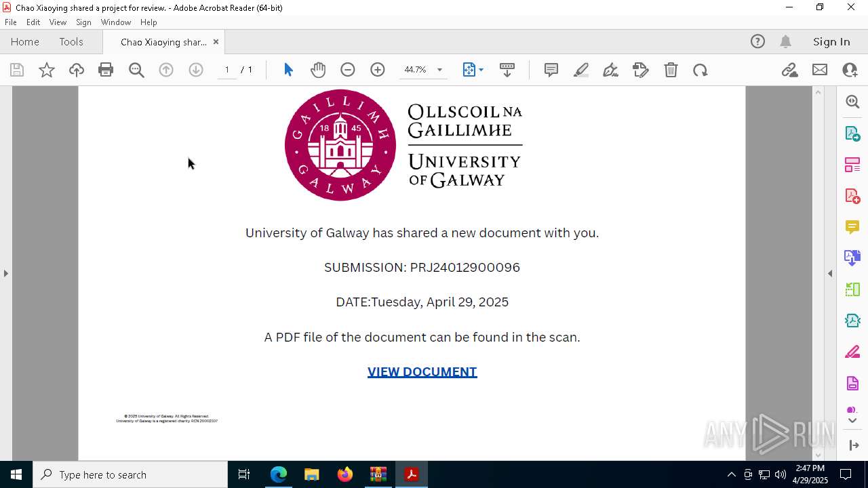
Task: Select the arrow Selection tool
Action: [288, 70]
